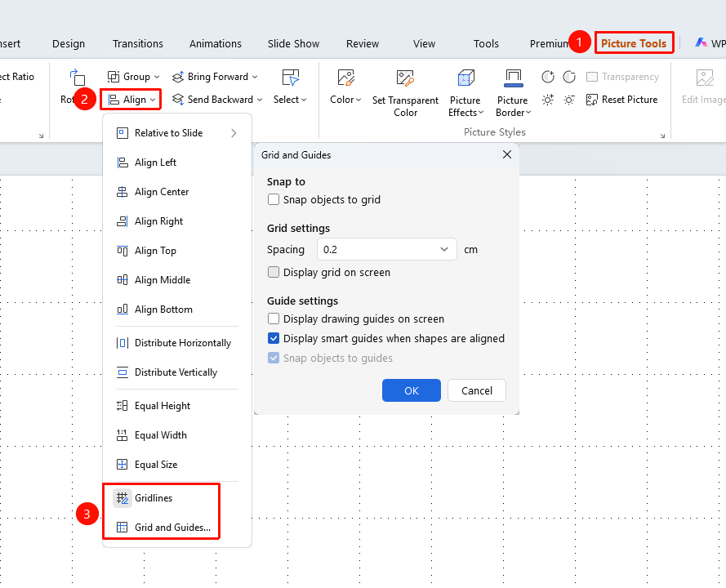Select Distribute Vertically in the Align menu

point(177,372)
